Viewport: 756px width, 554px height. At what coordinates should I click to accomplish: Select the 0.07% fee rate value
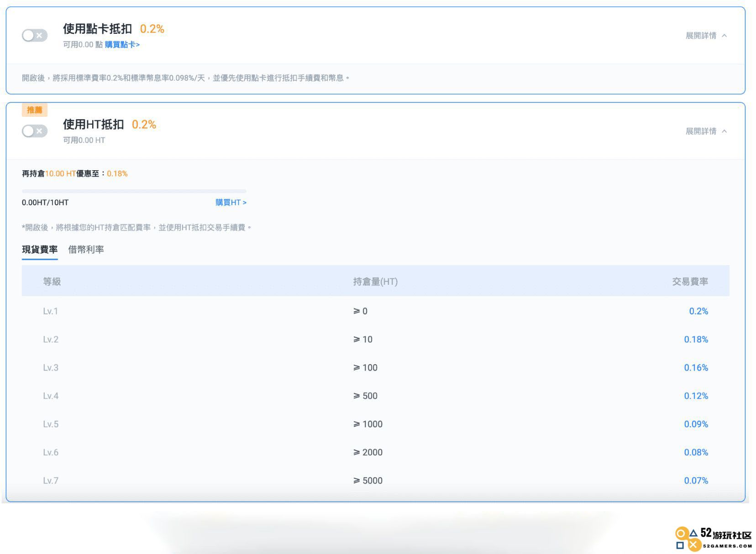(x=696, y=481)
